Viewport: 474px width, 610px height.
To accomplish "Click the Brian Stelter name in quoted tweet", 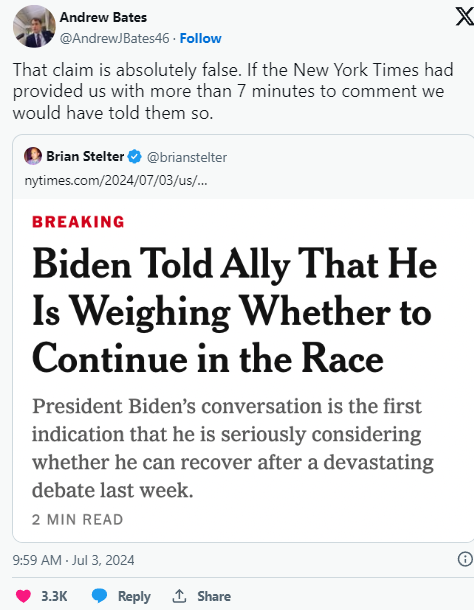I will point(85,156).
